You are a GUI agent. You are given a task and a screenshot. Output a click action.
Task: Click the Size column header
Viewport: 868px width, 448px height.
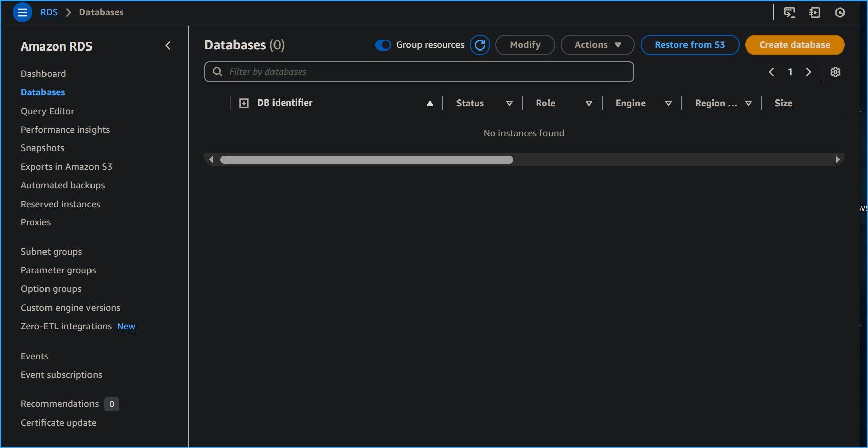[x=783, y=103]
